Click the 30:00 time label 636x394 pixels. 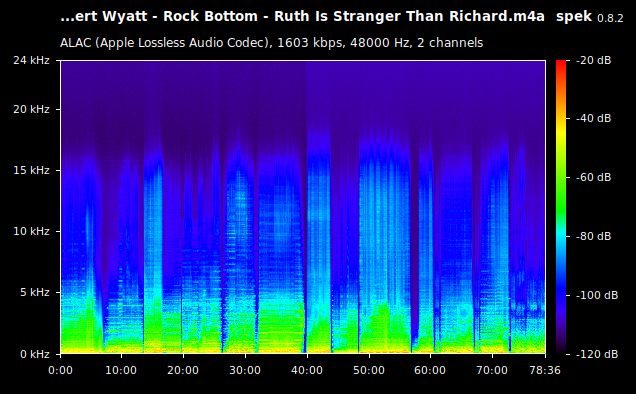point(245,370)
